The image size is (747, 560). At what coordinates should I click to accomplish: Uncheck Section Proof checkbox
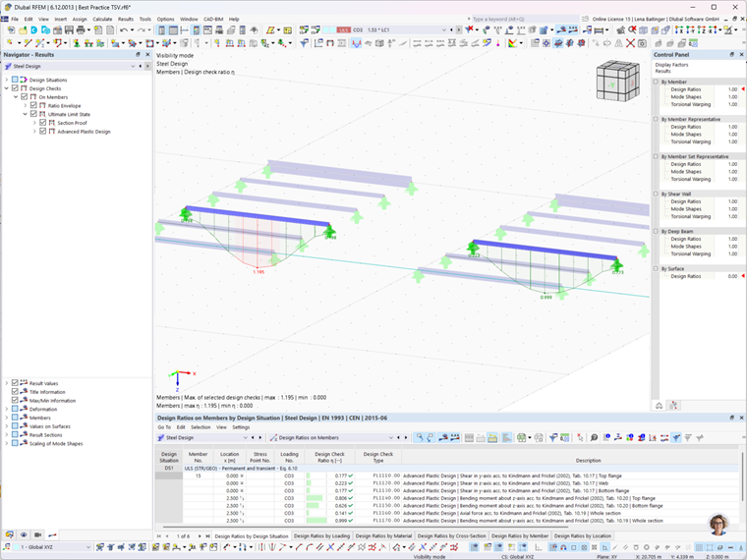43,123
